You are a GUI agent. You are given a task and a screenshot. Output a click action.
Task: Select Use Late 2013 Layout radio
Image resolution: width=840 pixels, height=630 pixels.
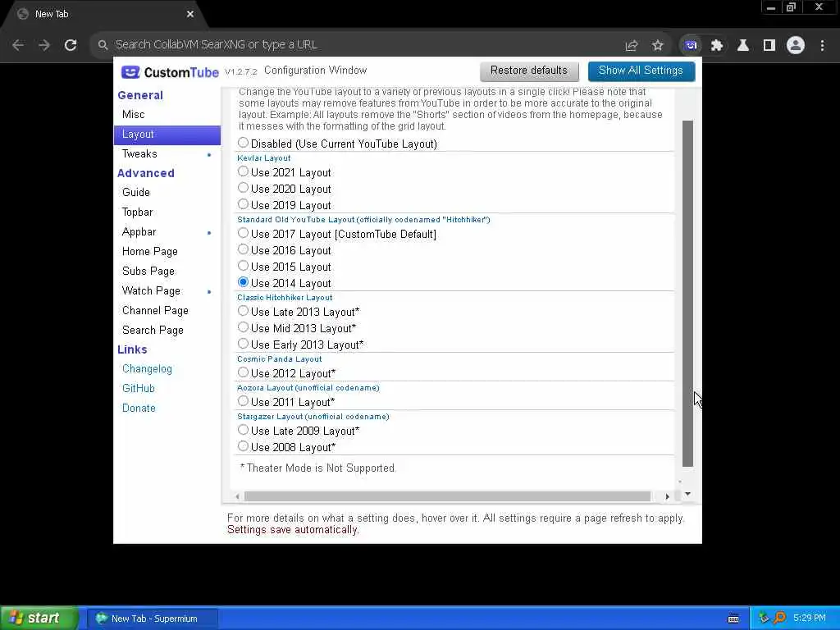point(243,311)
